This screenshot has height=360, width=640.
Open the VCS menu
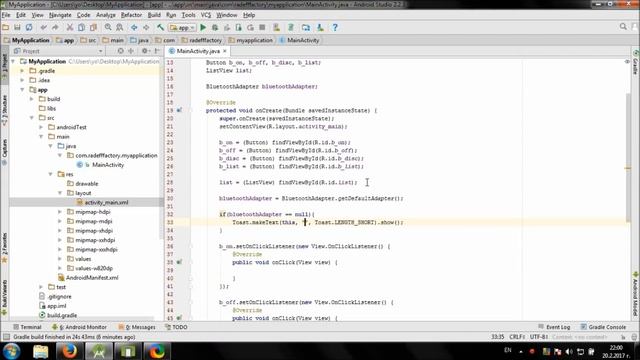206,15
